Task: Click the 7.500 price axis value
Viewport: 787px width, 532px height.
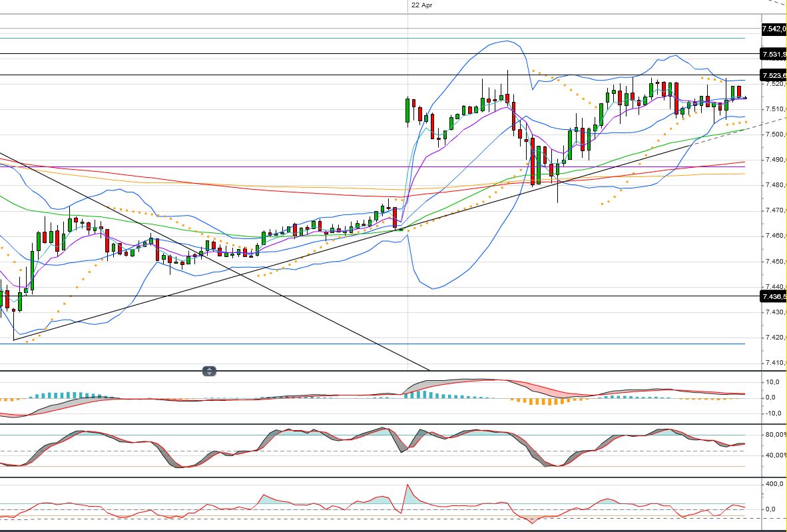Action: click(776, 134)
